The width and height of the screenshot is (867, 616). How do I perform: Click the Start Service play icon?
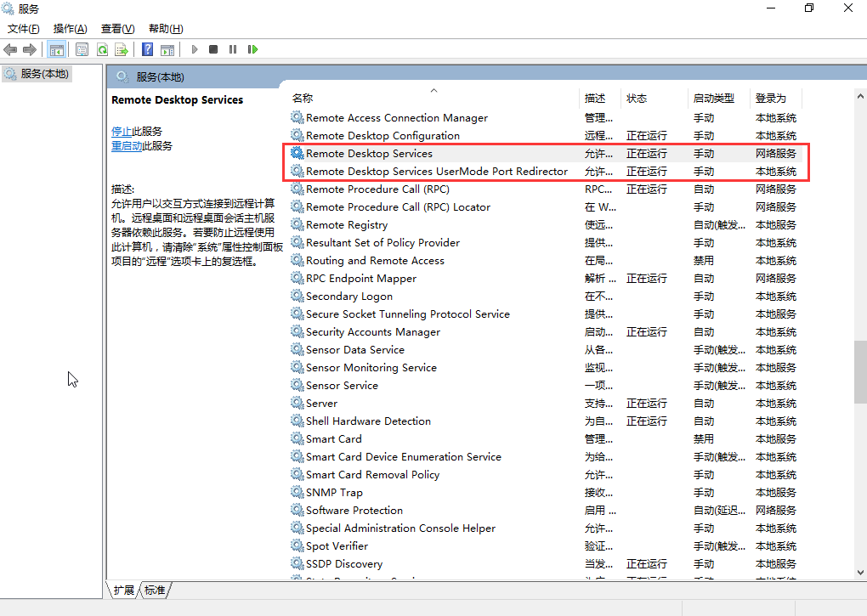(195, 50)
